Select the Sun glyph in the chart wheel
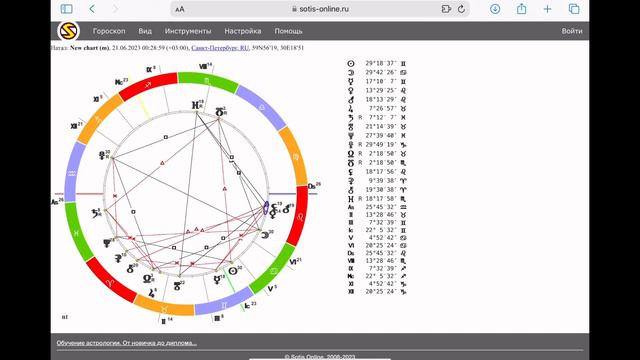 tap(233, 271)
